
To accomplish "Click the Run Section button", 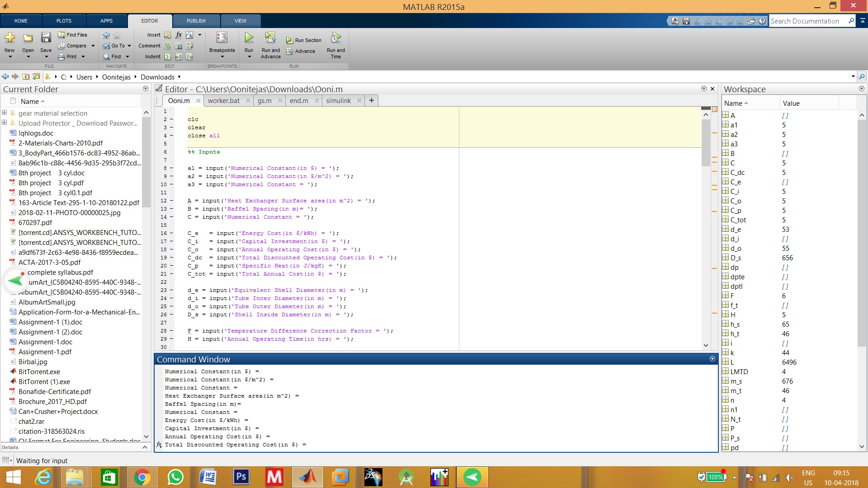I will pos(304,40).
